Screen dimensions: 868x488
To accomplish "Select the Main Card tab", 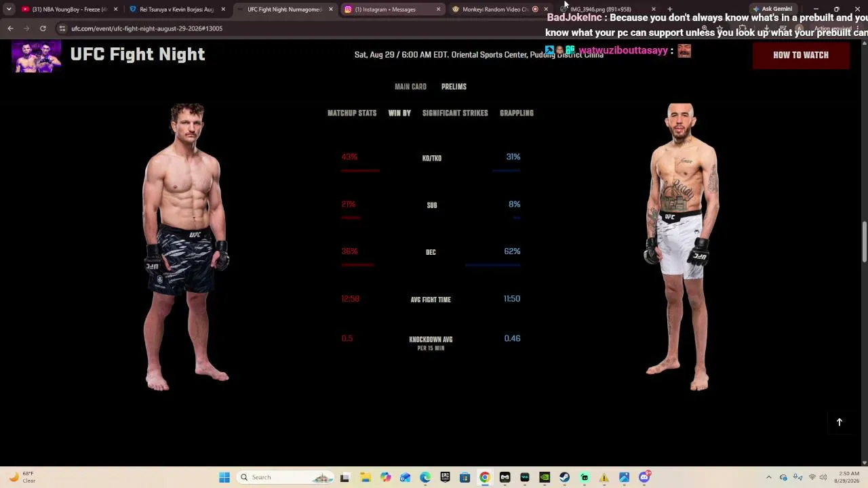I will click(x=410, y=87).
